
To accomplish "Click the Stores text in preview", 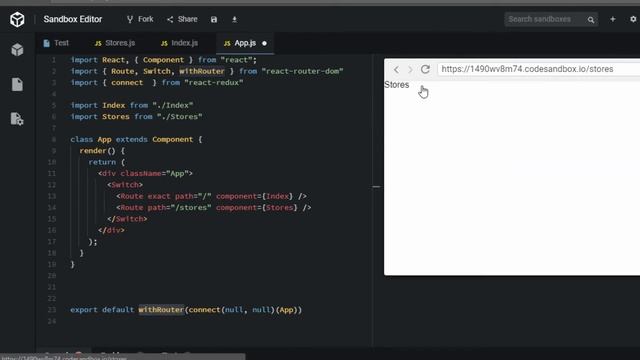I will point(396,85).
